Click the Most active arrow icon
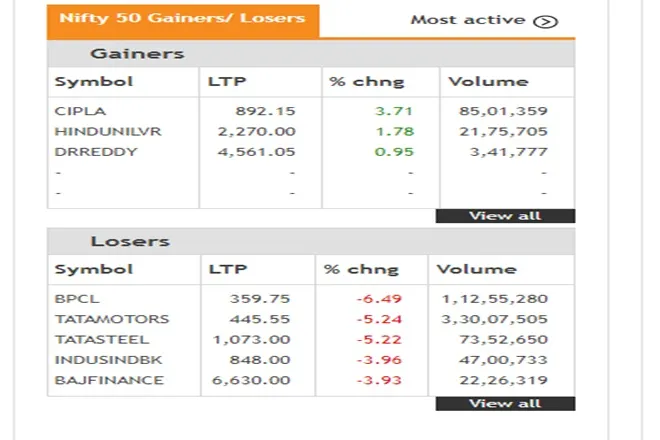This screenshot has height=440, width=660. point(546,21)
